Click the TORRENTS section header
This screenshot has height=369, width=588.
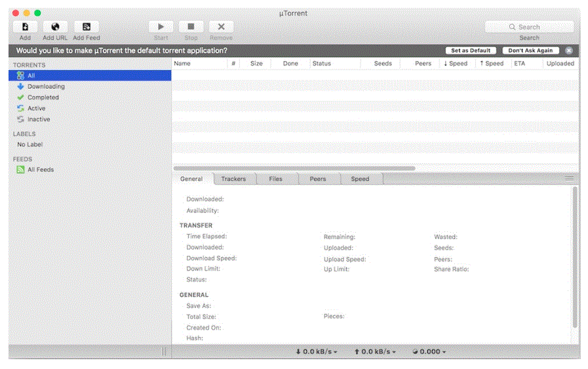coord(29,65)
